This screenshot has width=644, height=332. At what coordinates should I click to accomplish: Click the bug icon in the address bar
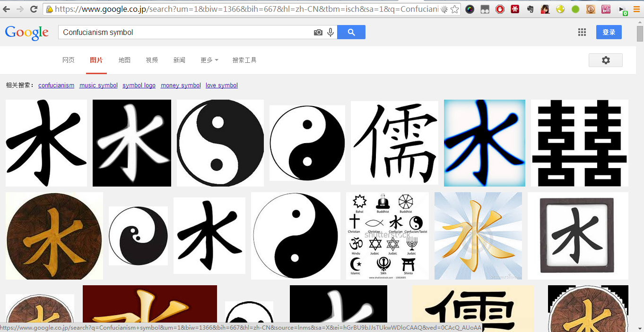pos(444,9)
